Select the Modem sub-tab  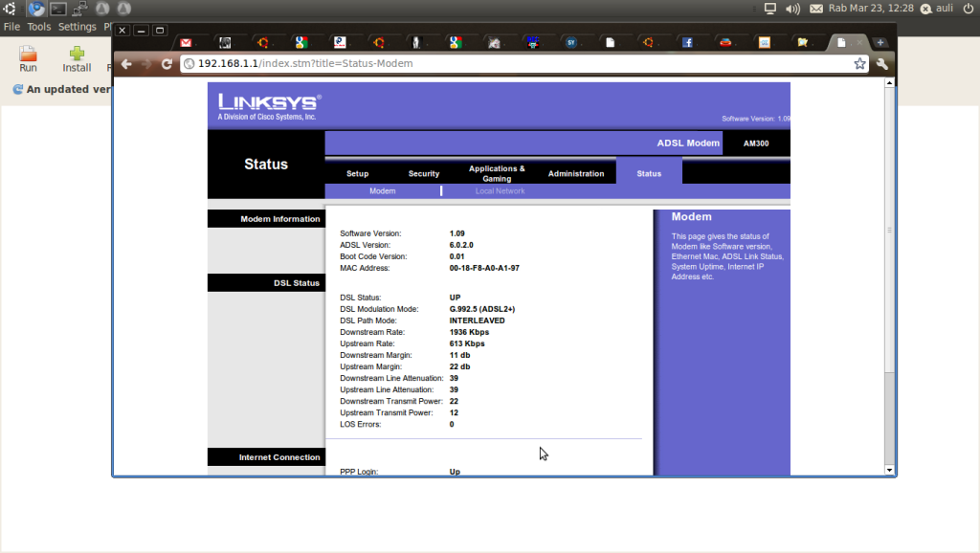click(383, 191)
